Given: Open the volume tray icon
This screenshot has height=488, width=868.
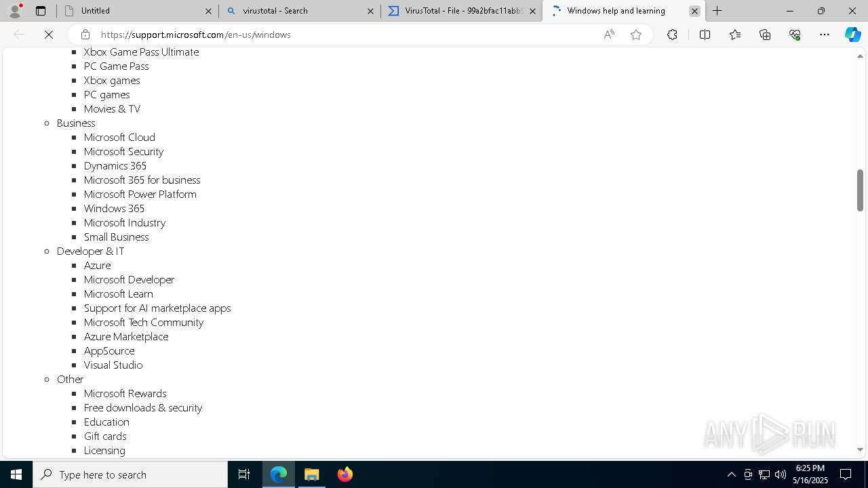Looking at the screenshot, I should click(781, 474).
